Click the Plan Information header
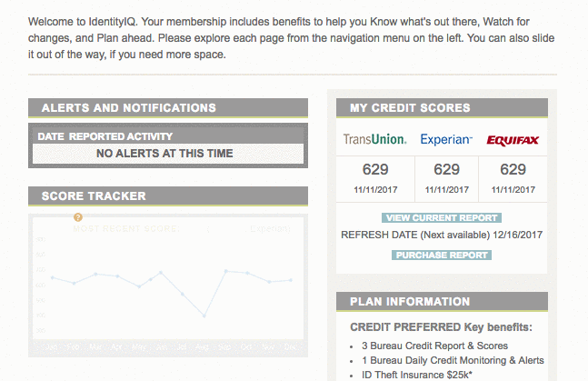The height and width of the screenshot is (381, 588). click(x=442, y=302)
